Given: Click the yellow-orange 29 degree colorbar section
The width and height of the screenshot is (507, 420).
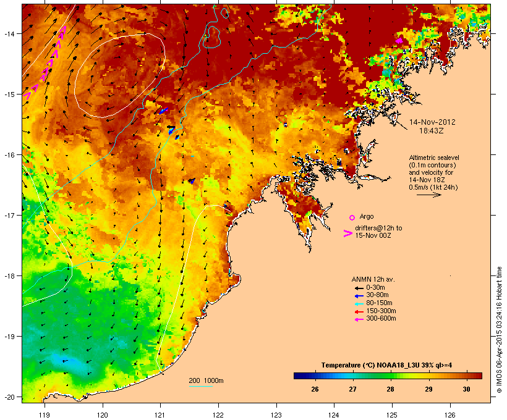Looking at the screenshot, I should click(428, 376).
